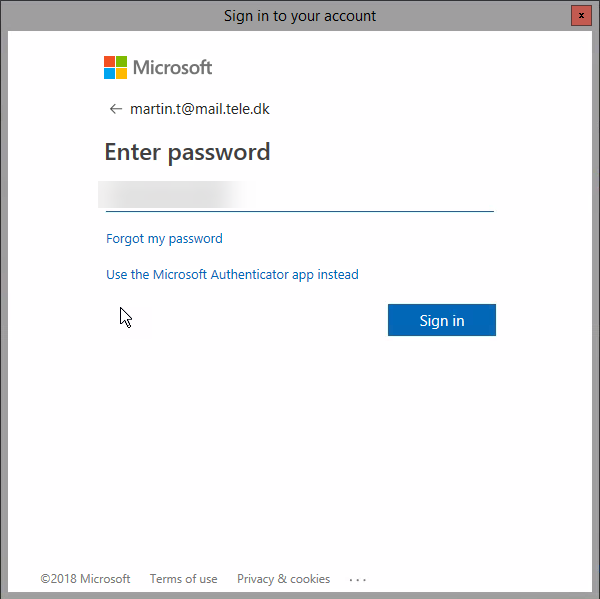Click the blue Sign in button
600x599 pixels.
tap(442, 320)
